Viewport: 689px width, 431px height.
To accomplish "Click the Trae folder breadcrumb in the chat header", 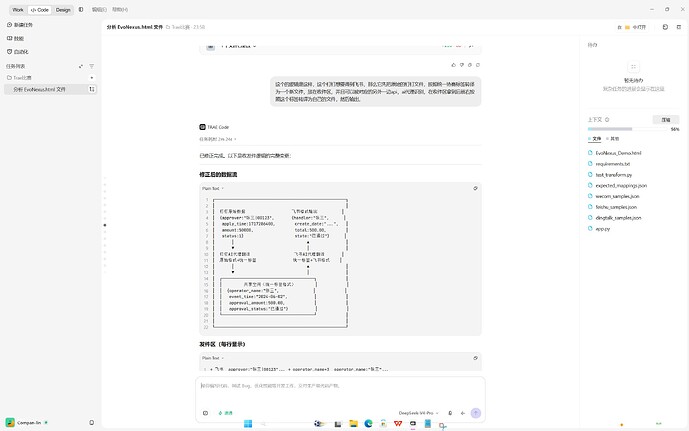I will [x=177, y=27].
